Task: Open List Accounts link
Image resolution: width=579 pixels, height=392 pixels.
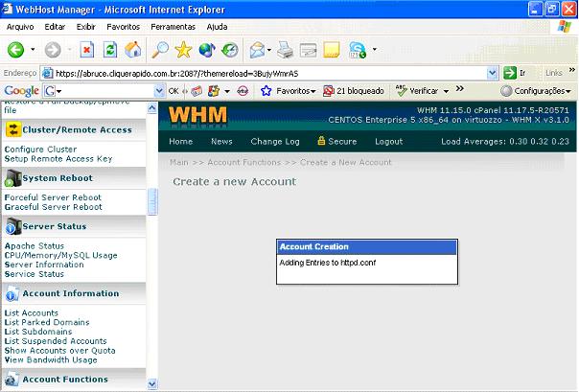Action: [x=32, y=313]
